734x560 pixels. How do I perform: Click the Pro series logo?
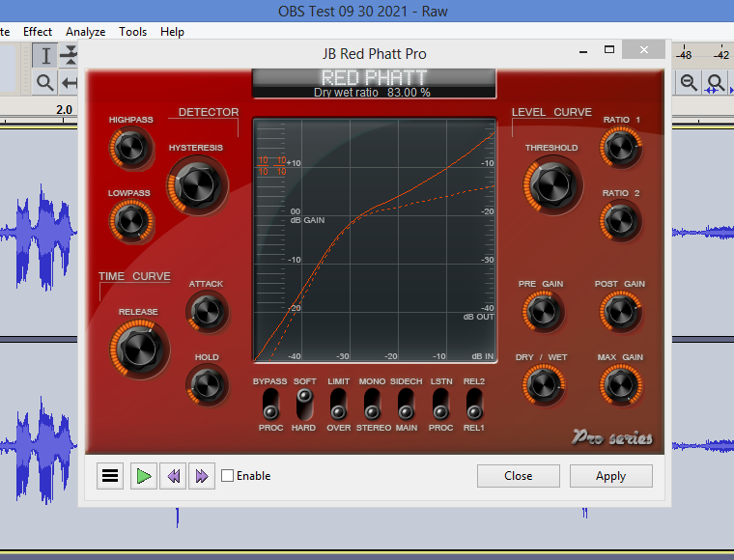[612, 437]
